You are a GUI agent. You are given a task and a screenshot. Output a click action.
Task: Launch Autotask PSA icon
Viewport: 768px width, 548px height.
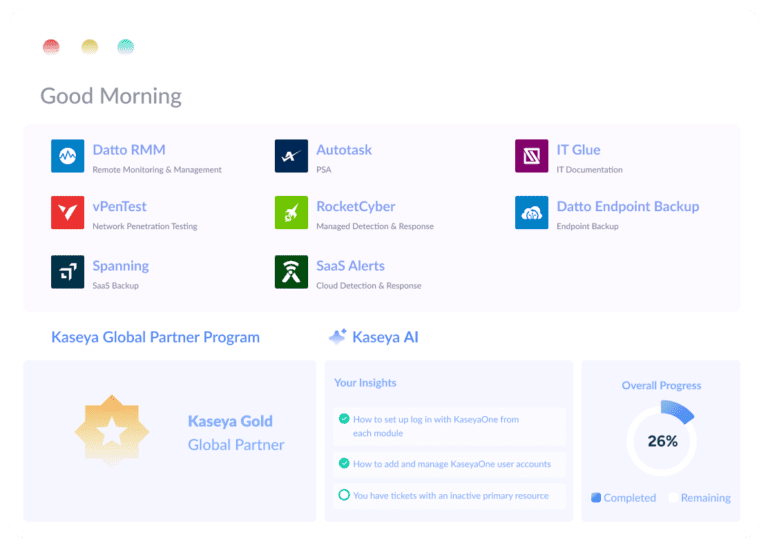pos(291,157)
